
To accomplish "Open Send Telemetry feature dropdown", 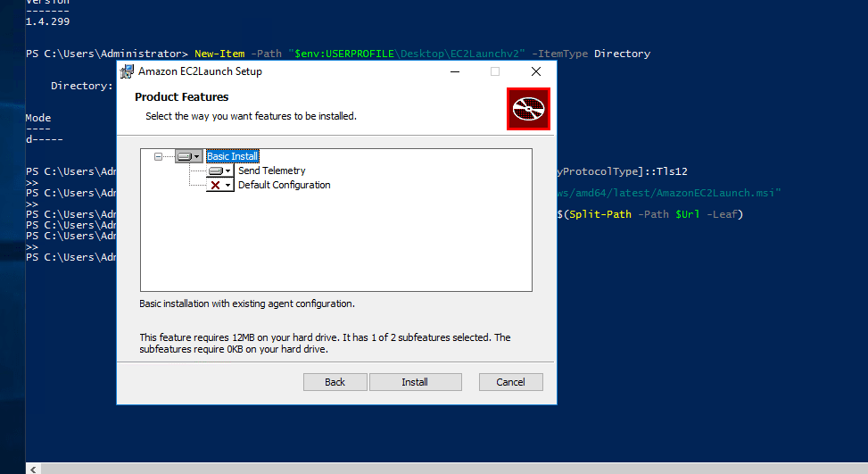I will (x=219, y=170).
